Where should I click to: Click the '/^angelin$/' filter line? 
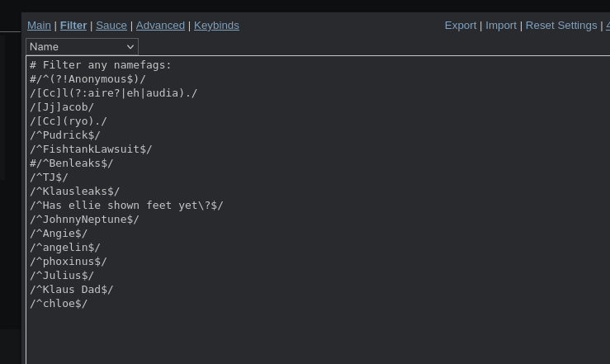tap(65, 247)
